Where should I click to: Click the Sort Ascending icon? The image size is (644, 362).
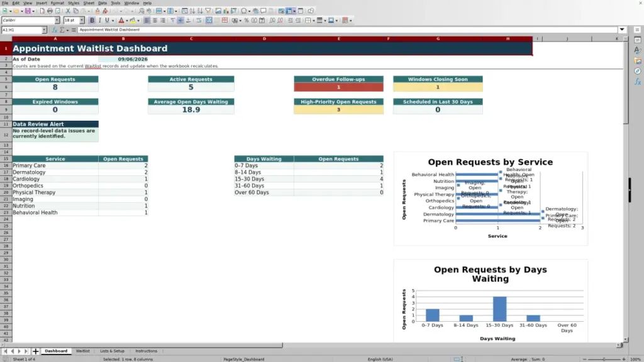192,11
